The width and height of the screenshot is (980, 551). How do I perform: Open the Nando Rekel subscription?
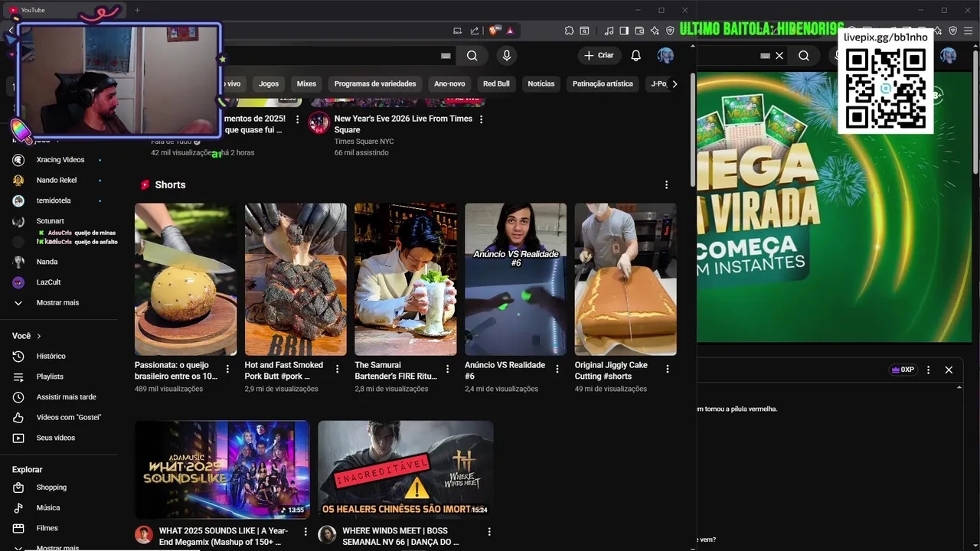pyautogui.click(x=57, y=181)
